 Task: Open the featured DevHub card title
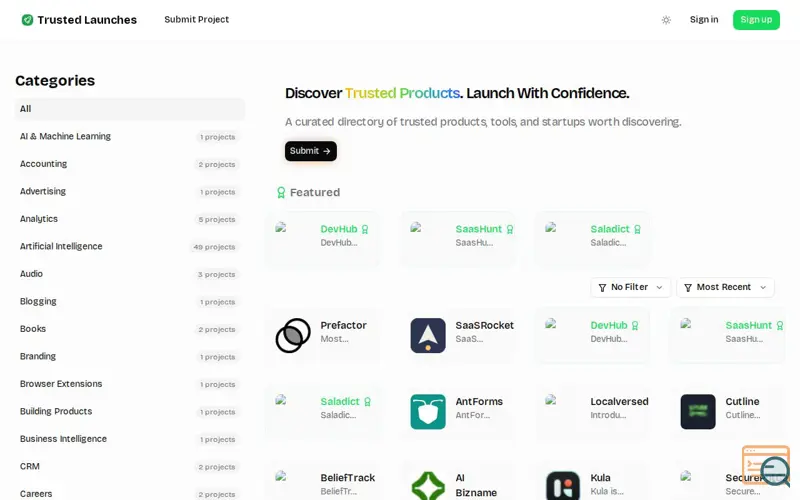coord(339,229)
